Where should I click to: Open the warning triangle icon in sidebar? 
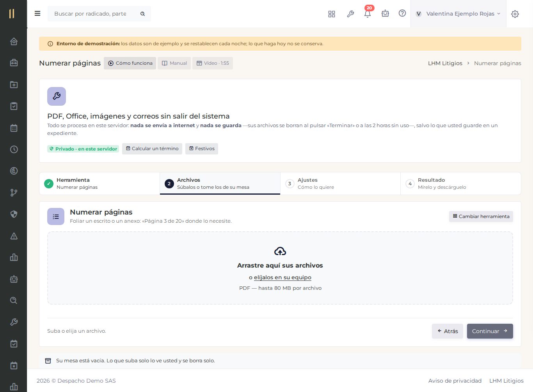tap(14, 236)
